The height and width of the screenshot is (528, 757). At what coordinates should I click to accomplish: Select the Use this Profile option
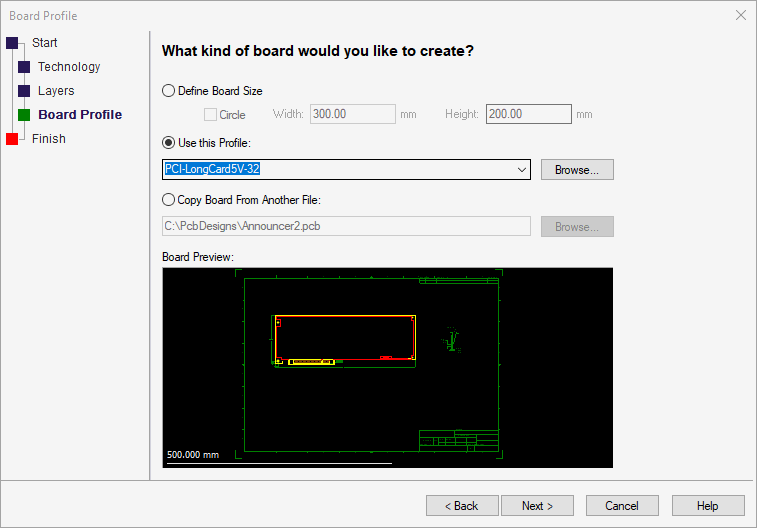(x=168, y=143)
